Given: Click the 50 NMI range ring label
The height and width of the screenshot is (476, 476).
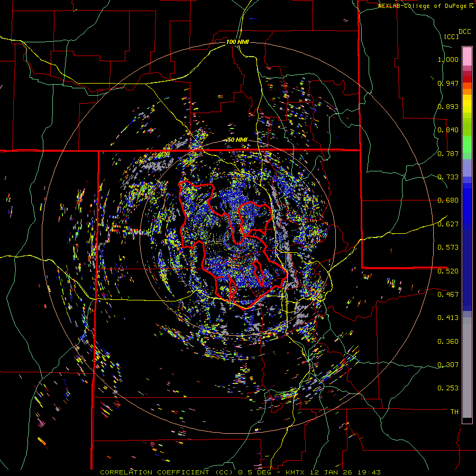Looking at the screenshot, I should (237, 140).
